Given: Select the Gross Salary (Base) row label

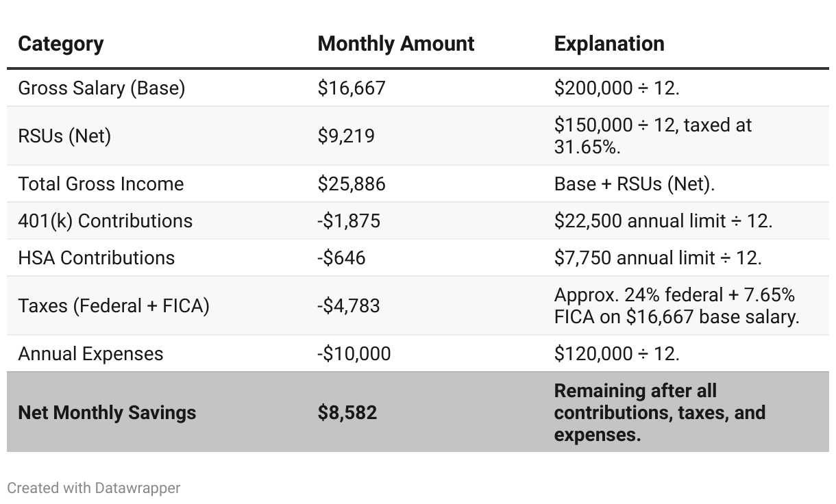Looking at the screenshot, I should 101,88.
